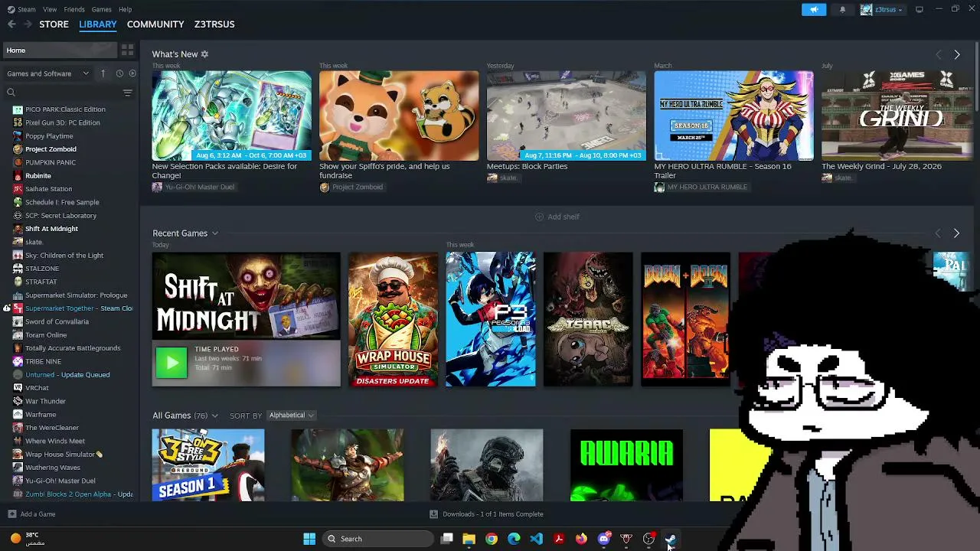Open Firefox from the taskbar
The height and width of the screenshot is (551, 980).
[x=581, y=539]
